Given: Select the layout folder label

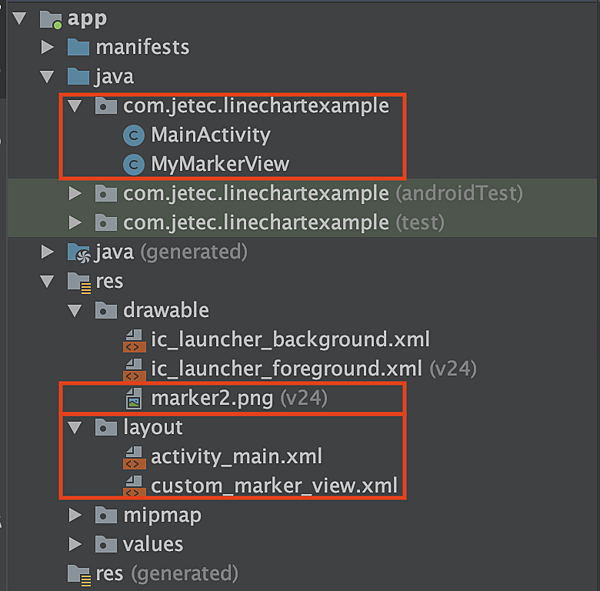Looking at the screenshot, I should [153, 428].
